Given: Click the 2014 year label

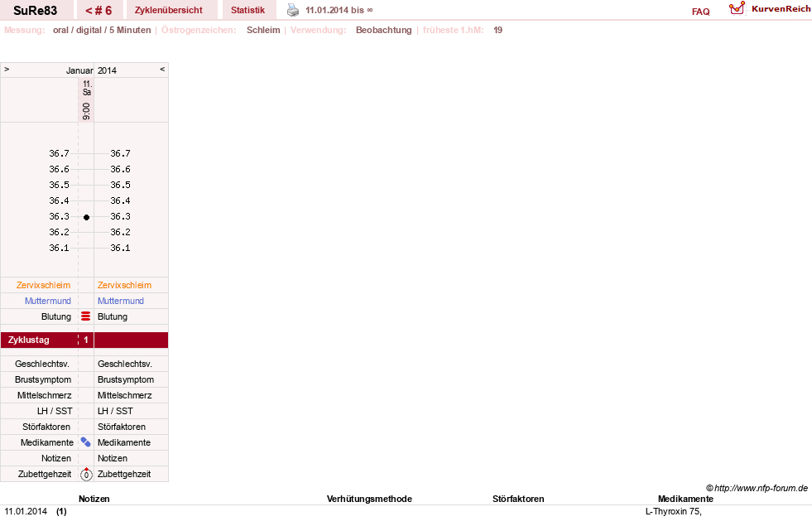Looking at the screenshot, I should pos(108,70).
